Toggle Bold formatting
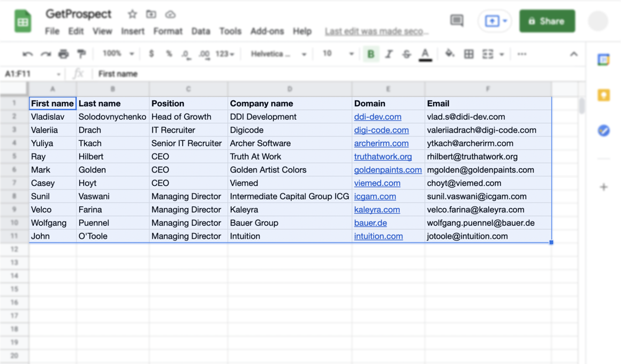 [370, 54]
